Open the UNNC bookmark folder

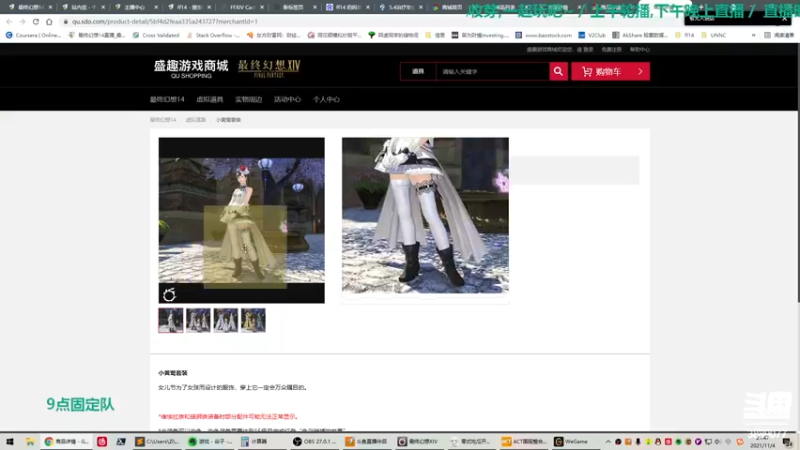714,35
